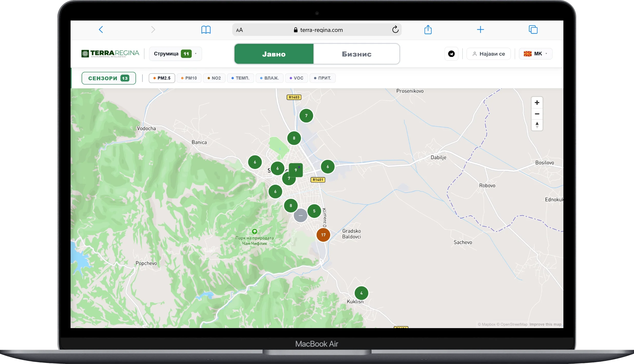Toggle the NO2 filter
Image resolution: width=634 pixels, height=364 pixels.
214,78
